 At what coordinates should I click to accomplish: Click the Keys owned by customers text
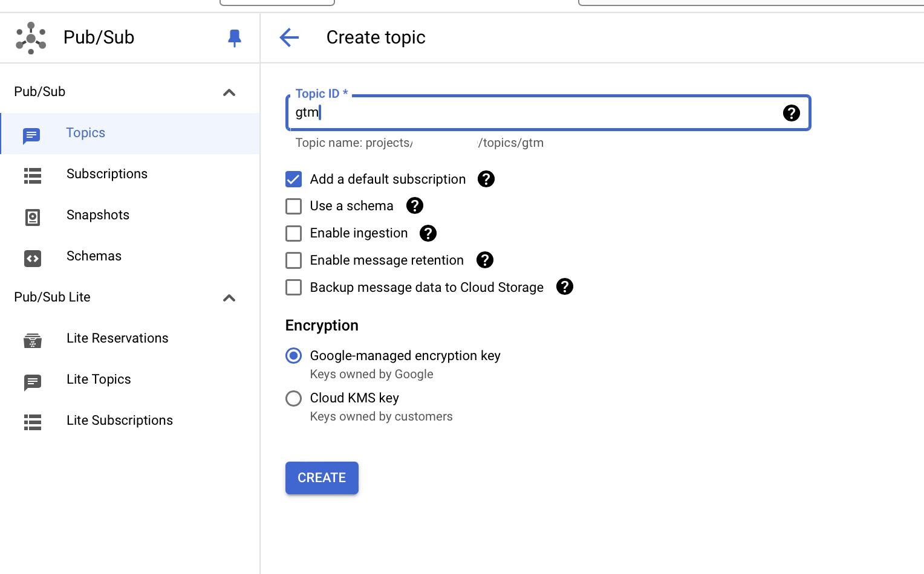pyautogui.click(x=381, y=416)
